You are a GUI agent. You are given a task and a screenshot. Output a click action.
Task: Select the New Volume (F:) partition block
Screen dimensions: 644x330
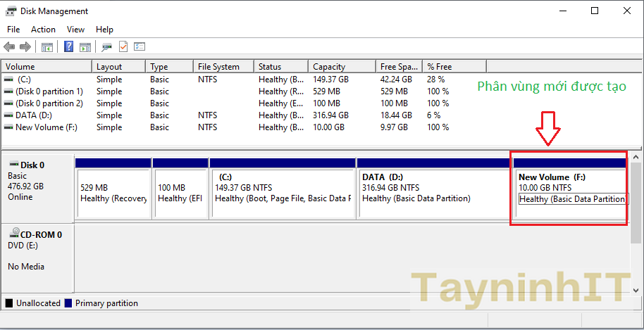[x=569, y=190]
